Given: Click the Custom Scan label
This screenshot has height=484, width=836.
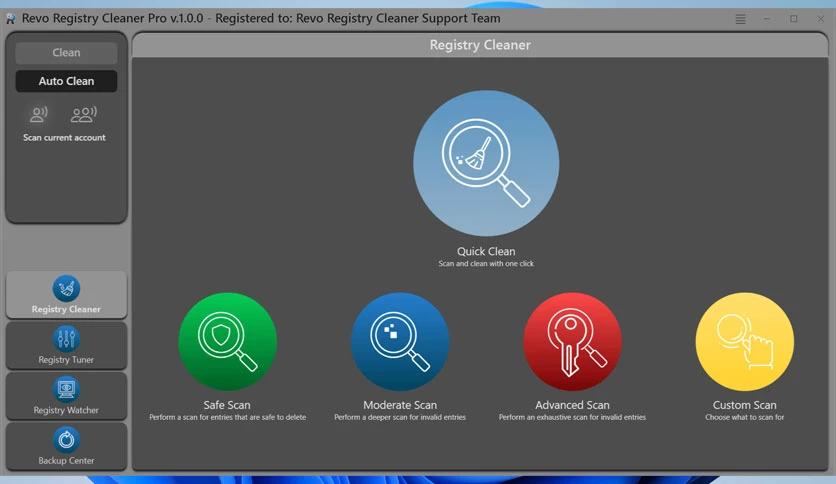Looking at the screenshot, I should tap(744, 405).
